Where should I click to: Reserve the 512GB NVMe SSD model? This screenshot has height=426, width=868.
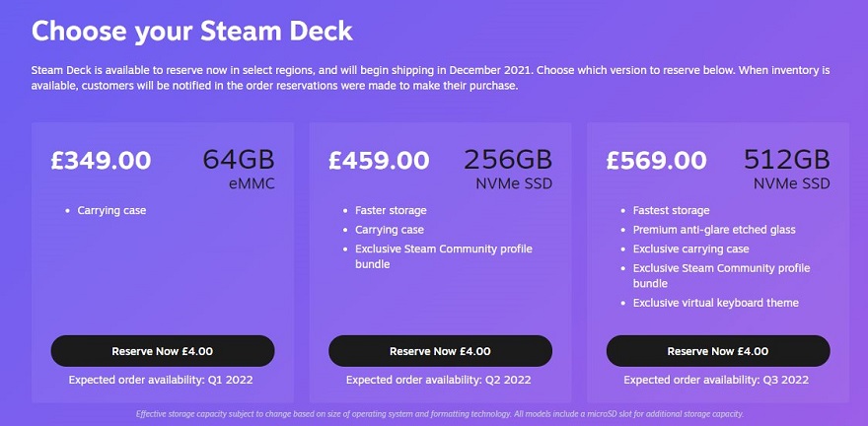click(x=718, y=351)
